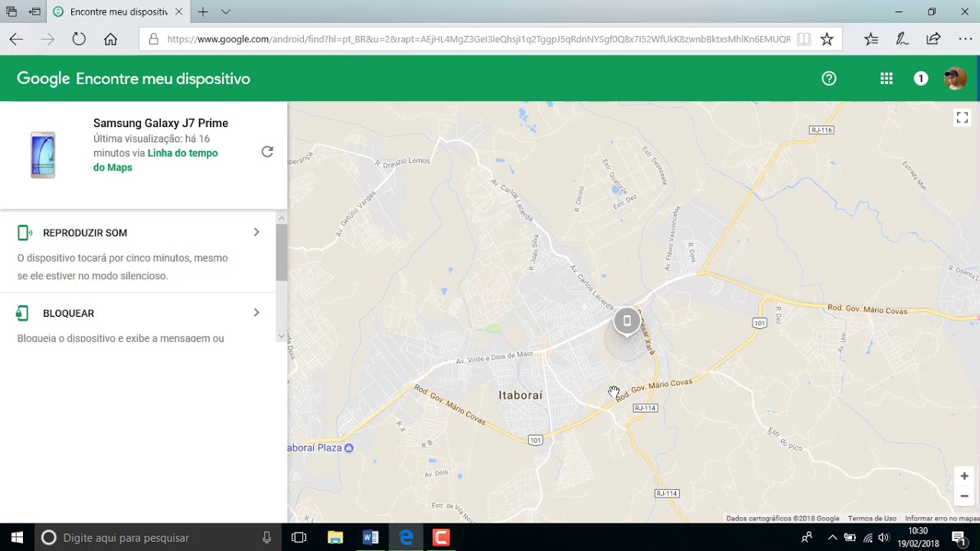Open Edge settings and more menu
980x551 pixels.
click(x=965, y=39)
